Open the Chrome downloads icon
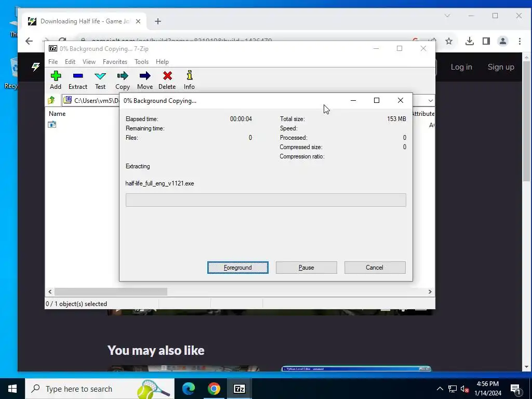The image size is (532, 399). tap(469, 41)
